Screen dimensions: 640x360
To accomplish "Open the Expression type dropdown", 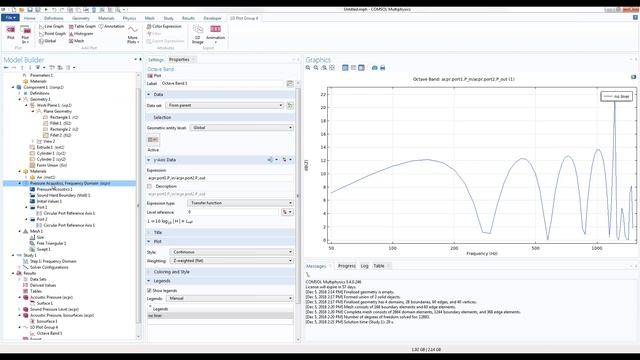I will (x=240, y=203).
